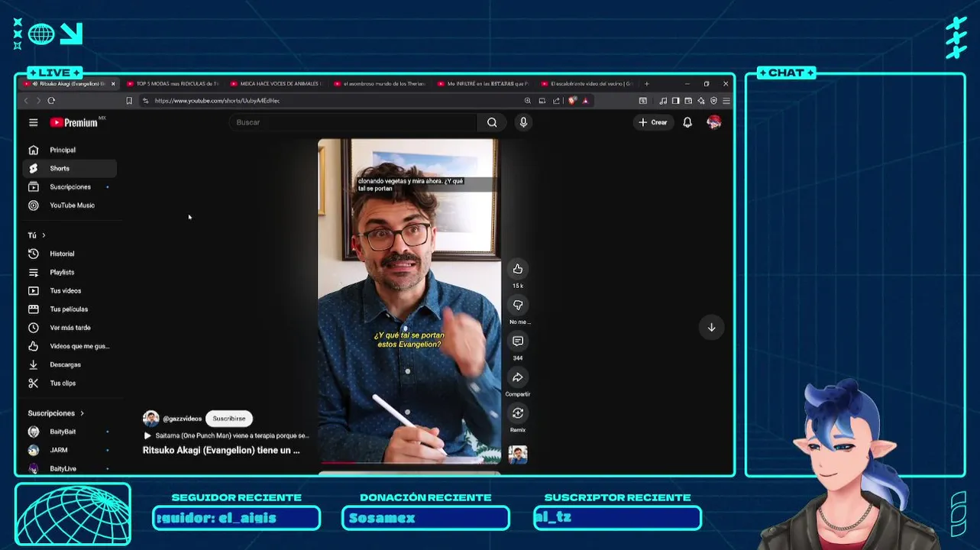The image size is (980, 550).
Task: View site settings icon beside the URL
Action: coord(146,101)
